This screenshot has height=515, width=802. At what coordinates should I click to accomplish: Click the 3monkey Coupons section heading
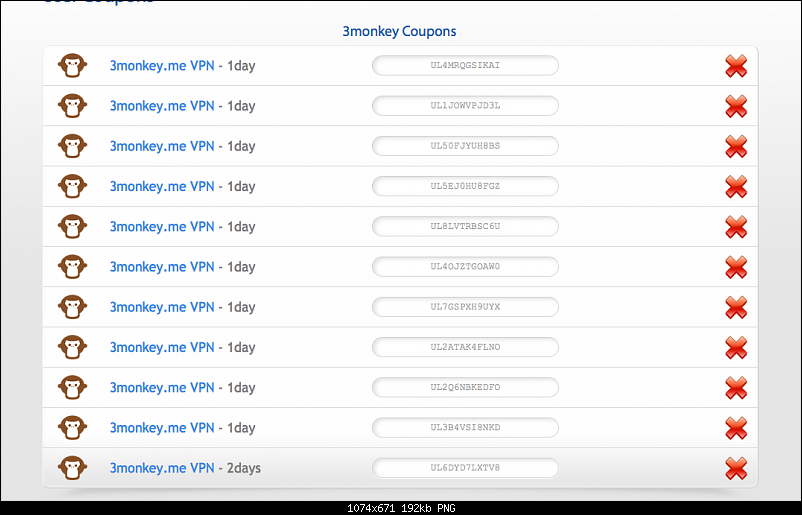(x=400, y=32)
